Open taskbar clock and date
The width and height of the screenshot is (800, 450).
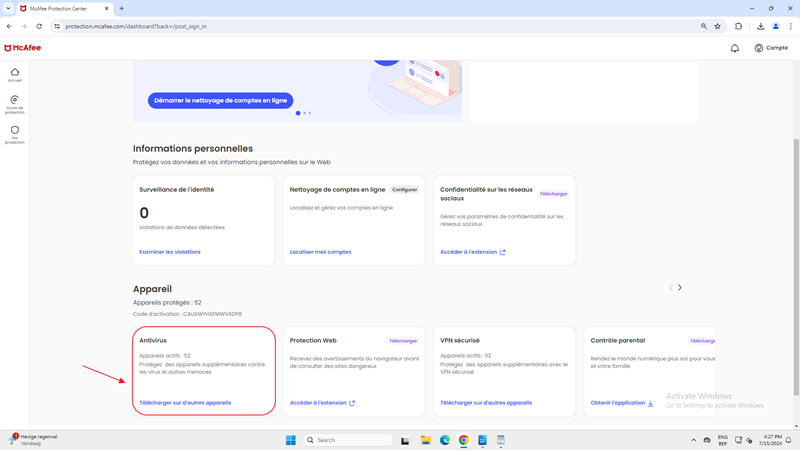click(770, 440)
